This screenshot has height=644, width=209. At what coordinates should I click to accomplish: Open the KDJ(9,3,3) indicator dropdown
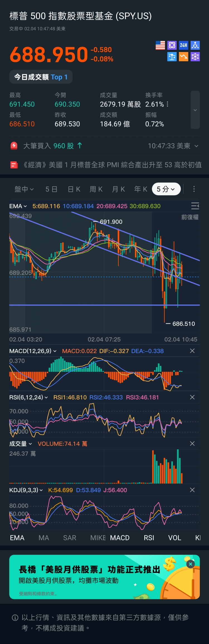26,490
